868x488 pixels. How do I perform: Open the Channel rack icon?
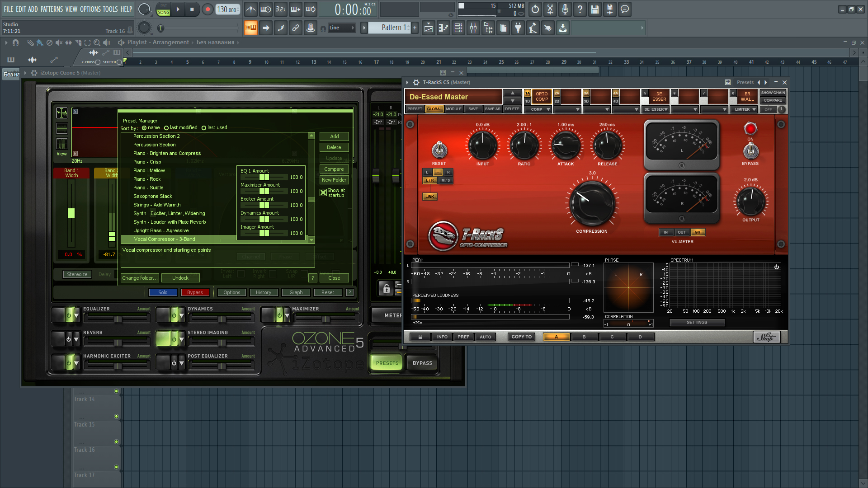pyautogui.click(x=458, y=28)
